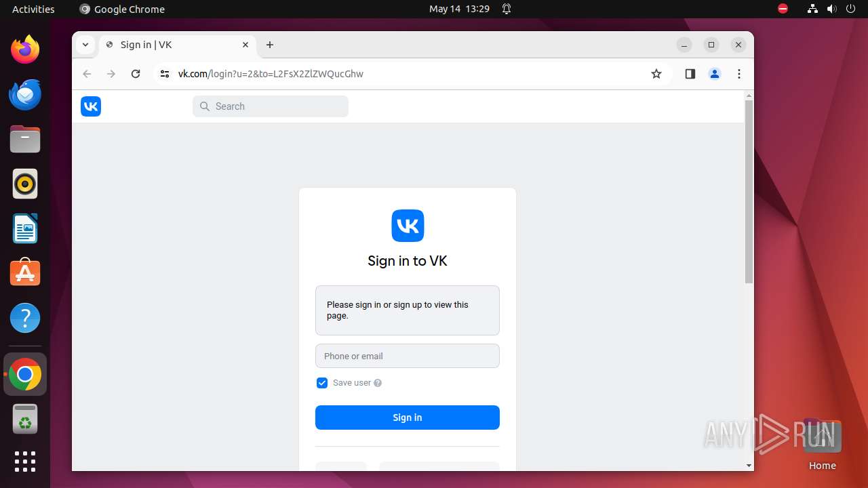The height and width of the screenshot is (488, 868).
Task: Click the blue Sign in button
Action: 408,418
